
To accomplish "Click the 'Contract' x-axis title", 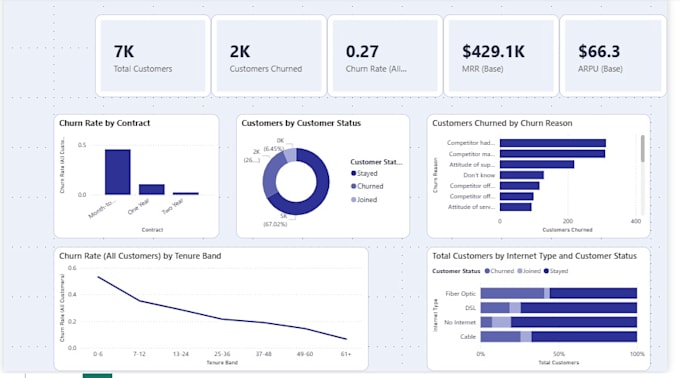I will click(x=152, y=230).
